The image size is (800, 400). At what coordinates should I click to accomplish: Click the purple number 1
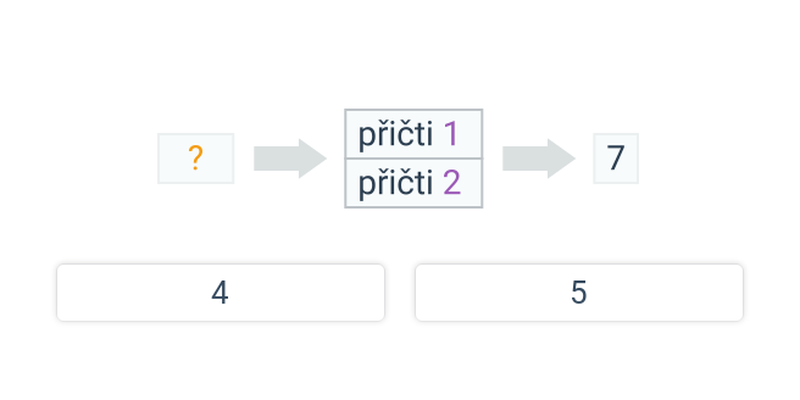(x=451, y=135)
